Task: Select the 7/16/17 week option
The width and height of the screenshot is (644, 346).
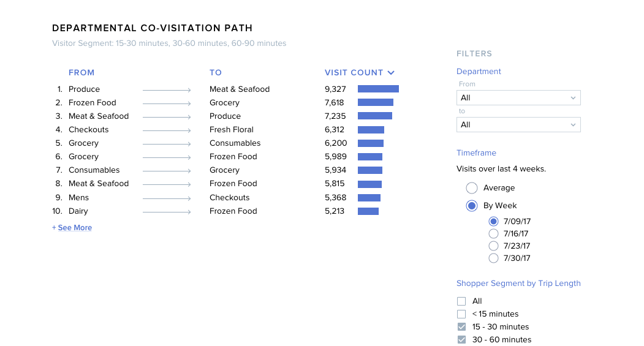Action: click(494, 234)
